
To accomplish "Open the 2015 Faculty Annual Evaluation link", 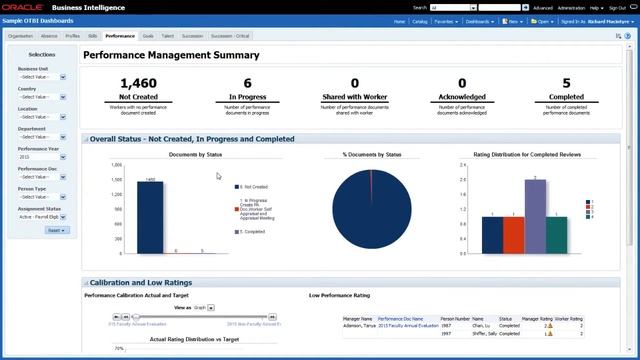I will click(408, 326).
